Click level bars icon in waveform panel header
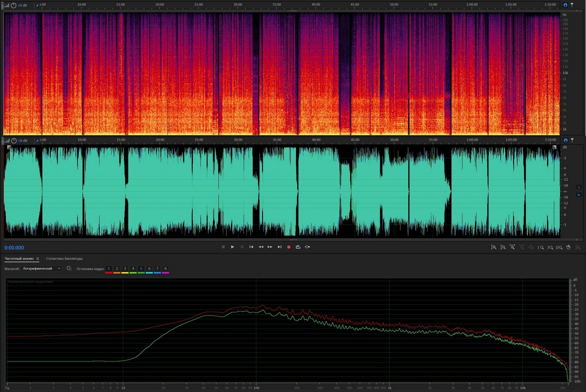Screen dimensions: 586x392 coord(6,141)
